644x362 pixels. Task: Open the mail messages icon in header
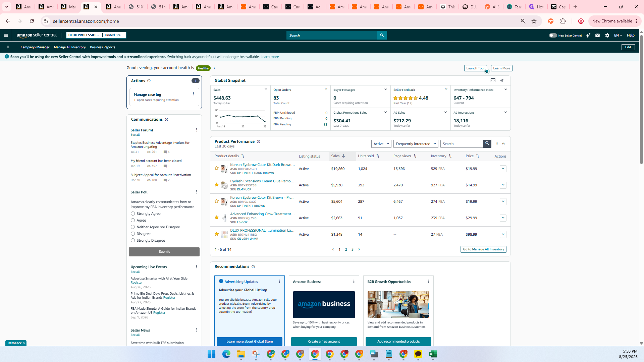tap(597, 35)
